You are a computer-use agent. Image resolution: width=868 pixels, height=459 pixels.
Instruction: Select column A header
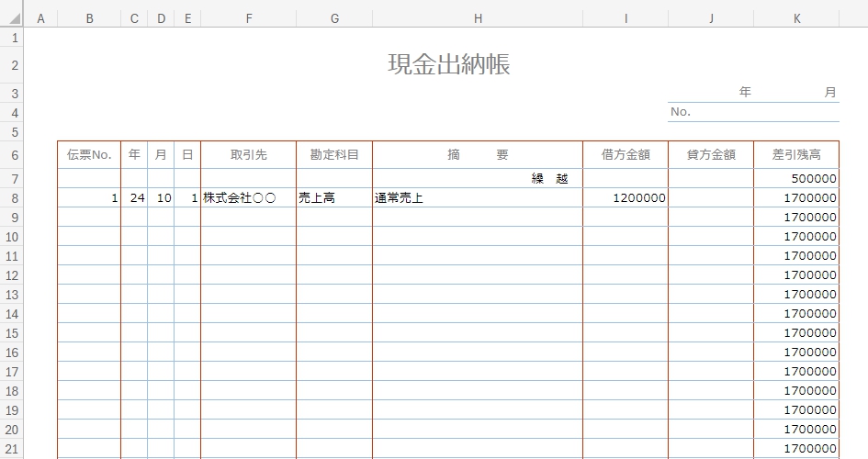(41, 18)
